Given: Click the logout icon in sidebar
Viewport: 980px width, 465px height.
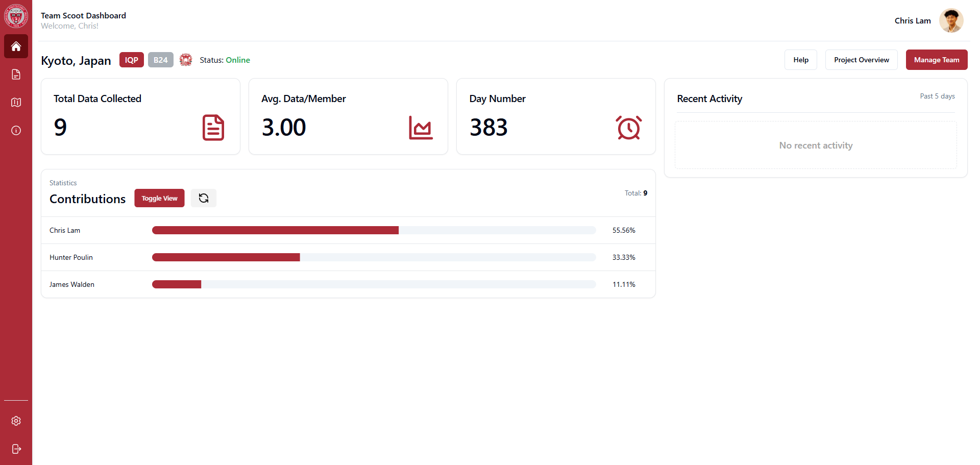Looking at the screenshot, I should [16, 449].
